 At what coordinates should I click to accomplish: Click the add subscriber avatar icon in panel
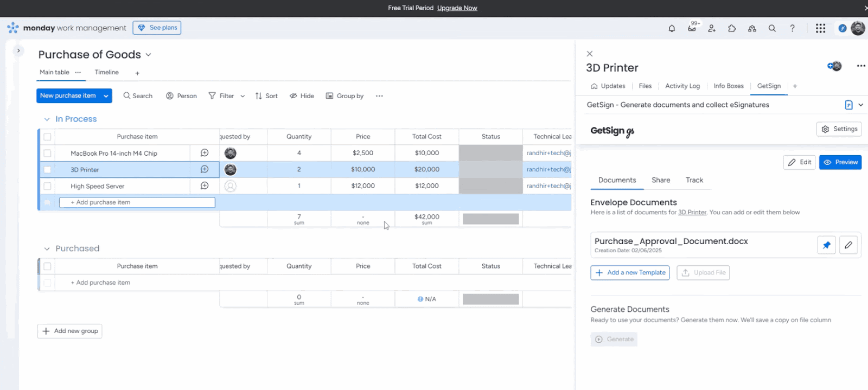[834, 66]
